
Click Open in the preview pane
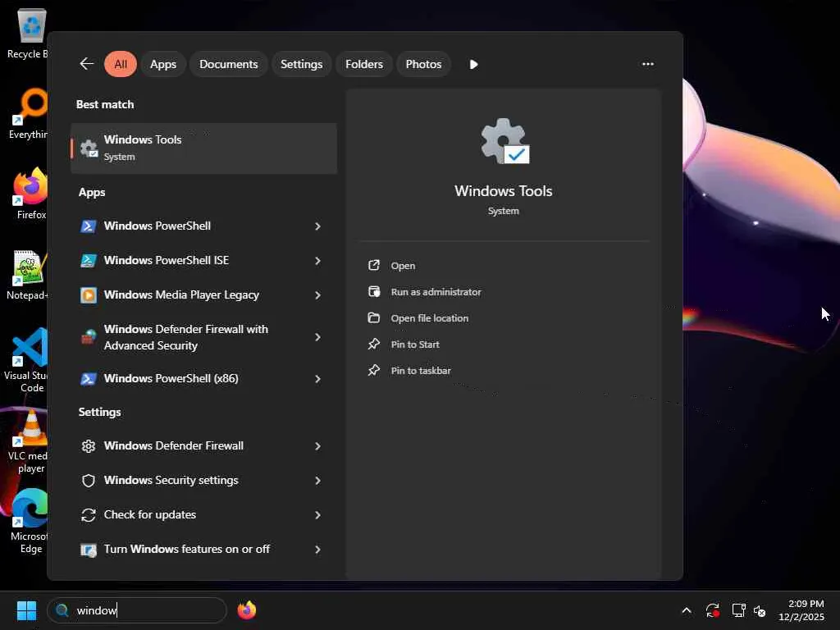[x=403, y=266]
